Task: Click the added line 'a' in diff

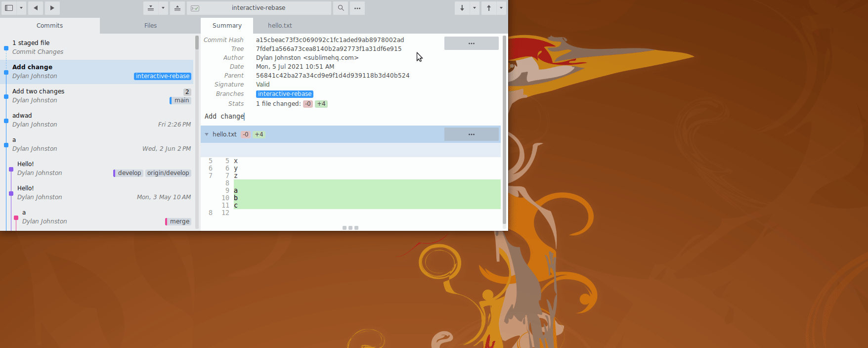Action: (x=367, y=191)
